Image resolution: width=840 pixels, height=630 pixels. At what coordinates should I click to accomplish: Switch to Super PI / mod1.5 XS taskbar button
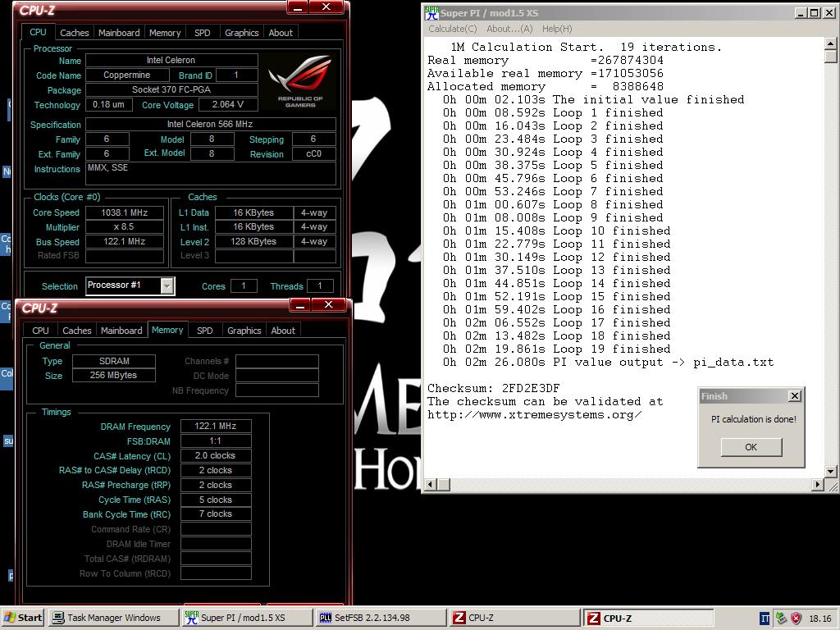246,618
